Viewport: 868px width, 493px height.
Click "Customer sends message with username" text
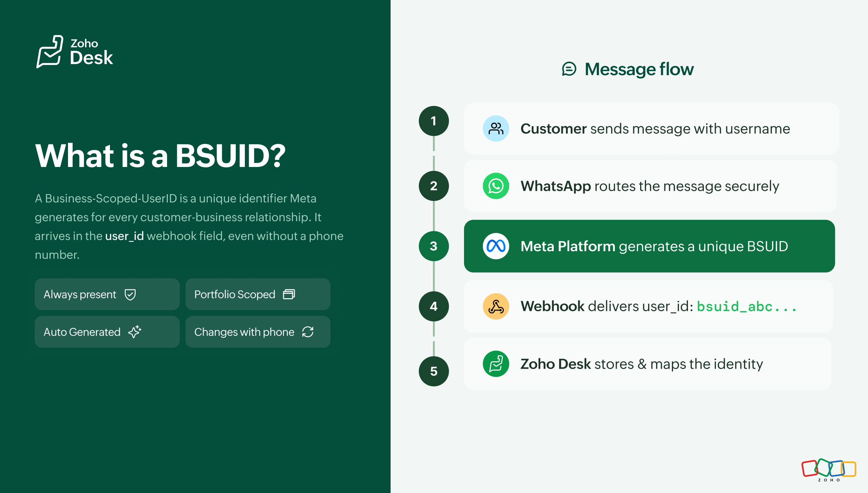tap(655, 129)
